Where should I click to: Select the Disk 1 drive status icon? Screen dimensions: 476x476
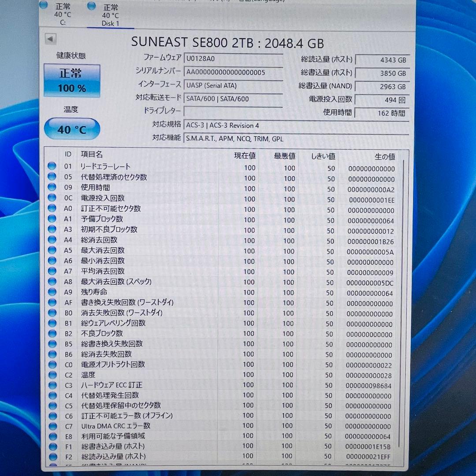pos(91,6)
